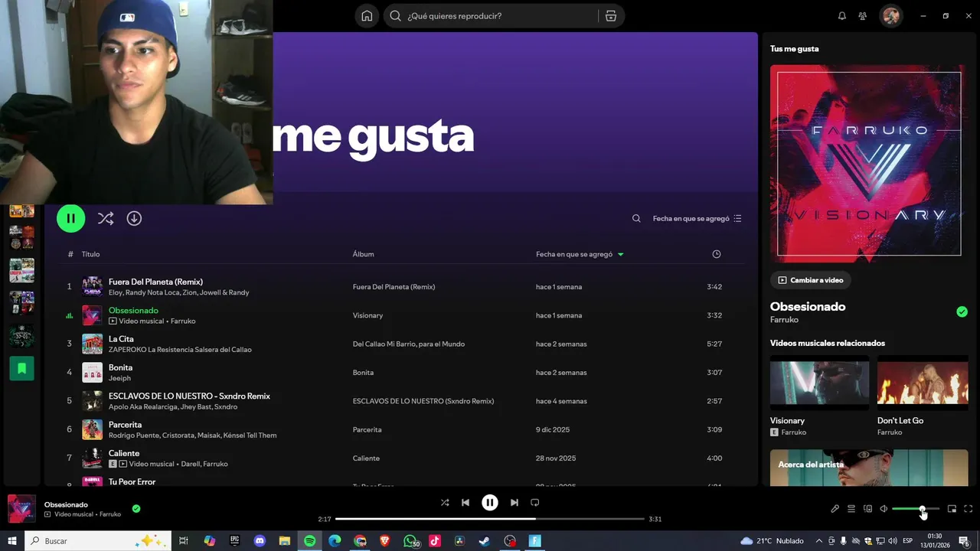Toggle the green liked check in right panel

962,311
